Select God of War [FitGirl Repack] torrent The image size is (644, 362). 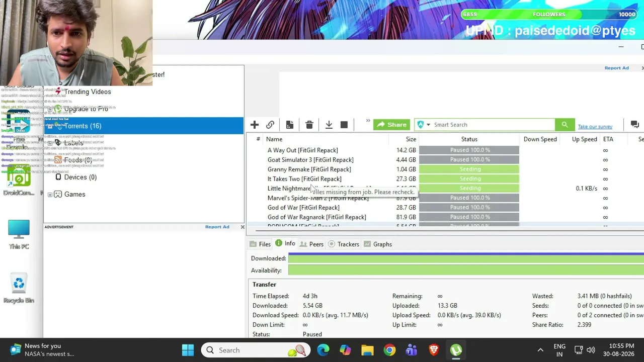point(303,208)
